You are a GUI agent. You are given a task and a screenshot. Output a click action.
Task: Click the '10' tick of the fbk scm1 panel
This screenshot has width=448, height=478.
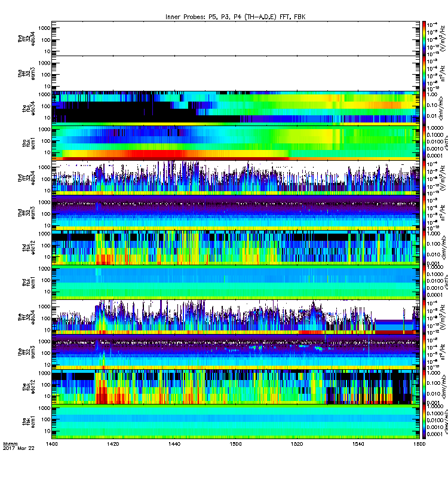pyautogui.click(x=47, y=431)
